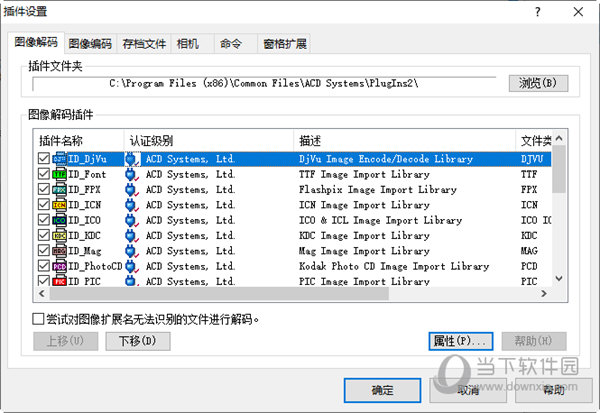This screenshot has width=600, height=413.
Task: Uncheck the ID_ICO plugin checkbox
Action: pyautogui.click(x=44, y=220)
